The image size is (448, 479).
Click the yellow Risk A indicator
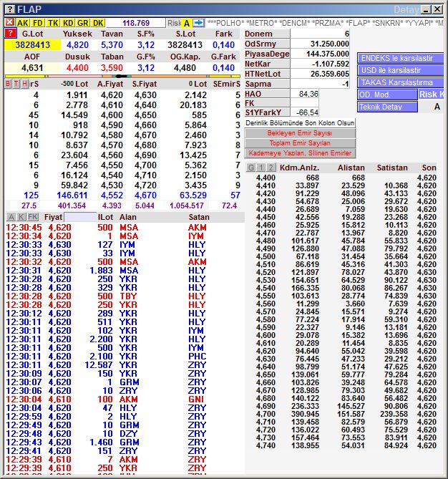(187, 23)
